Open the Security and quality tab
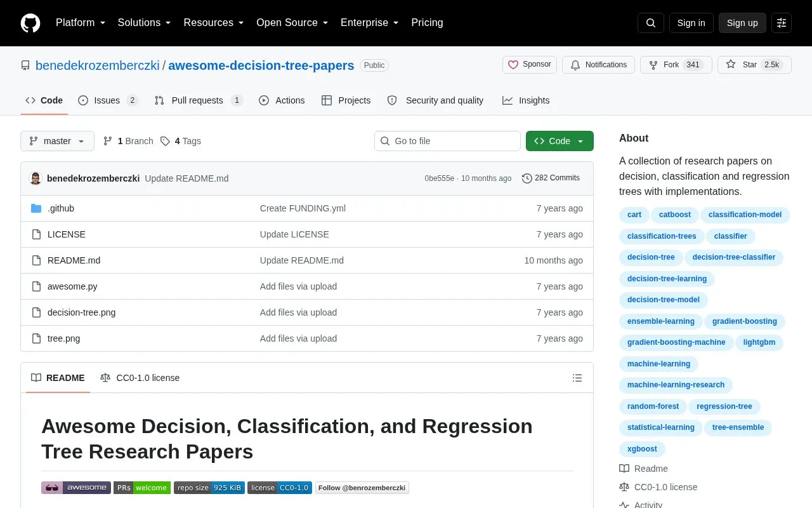812x508 pixels. (435, 100)
